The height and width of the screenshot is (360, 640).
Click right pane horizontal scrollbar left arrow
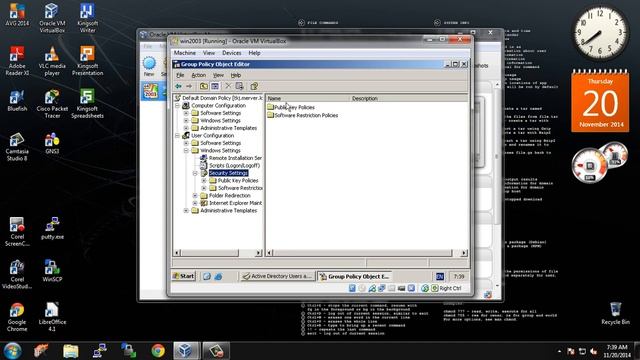[269, 253]
